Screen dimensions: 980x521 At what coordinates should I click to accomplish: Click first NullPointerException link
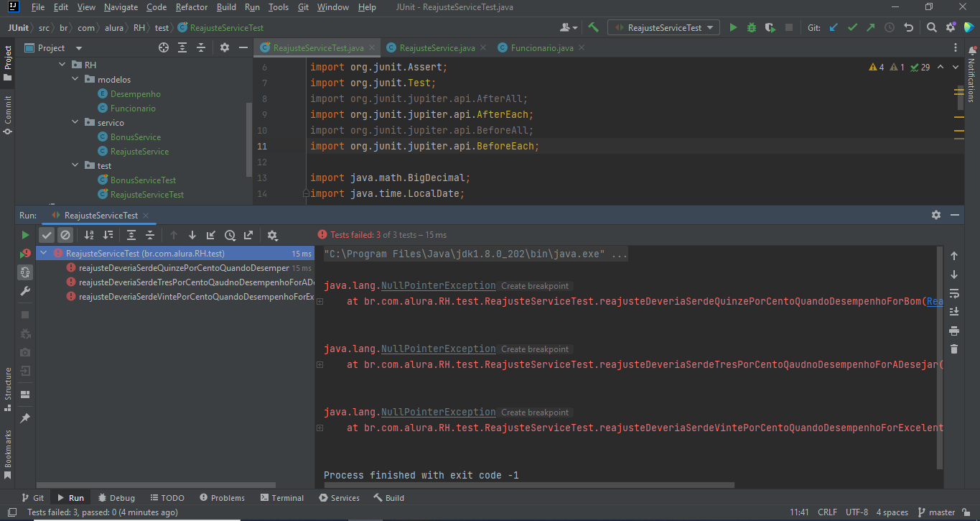tap(438, 286)
